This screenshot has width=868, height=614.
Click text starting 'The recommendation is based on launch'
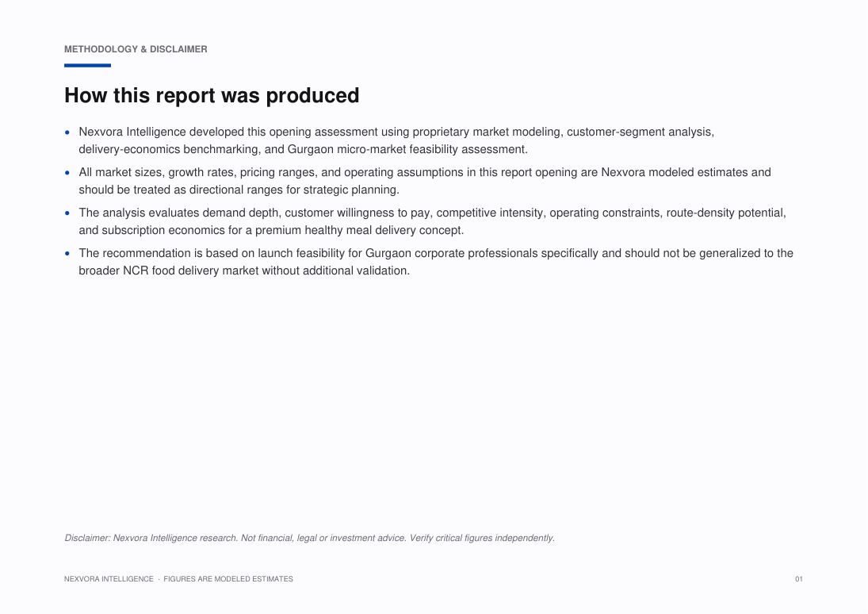pos(436,262)
